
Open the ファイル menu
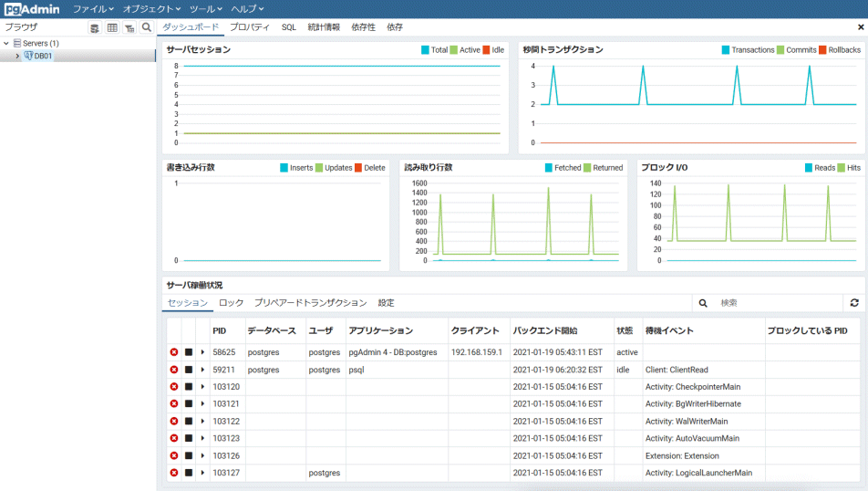[x=92, y=8]
